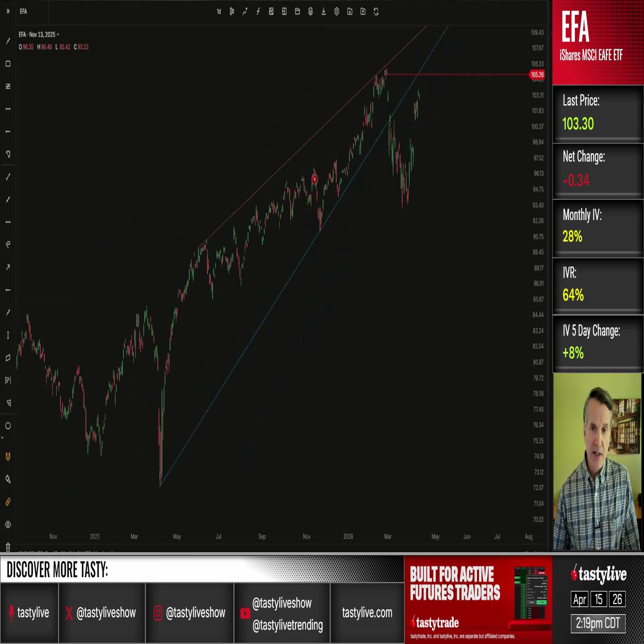Select the arrow drawing tool
This screenshot has width=644, height=644.
8,267
